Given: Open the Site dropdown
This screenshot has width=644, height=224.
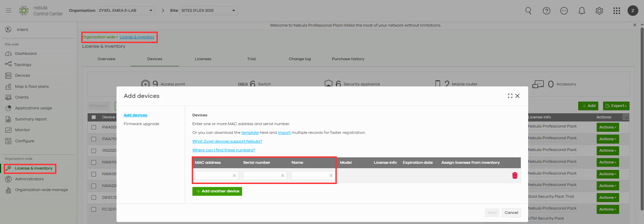Looking at the screenshot, I should tap(209, 10).
